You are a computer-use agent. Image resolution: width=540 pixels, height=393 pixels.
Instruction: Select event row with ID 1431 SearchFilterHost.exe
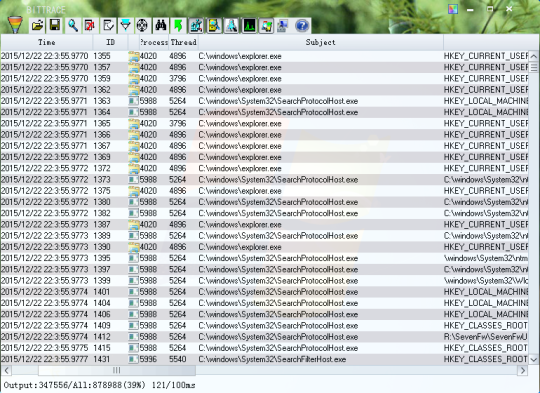point(264,359)
